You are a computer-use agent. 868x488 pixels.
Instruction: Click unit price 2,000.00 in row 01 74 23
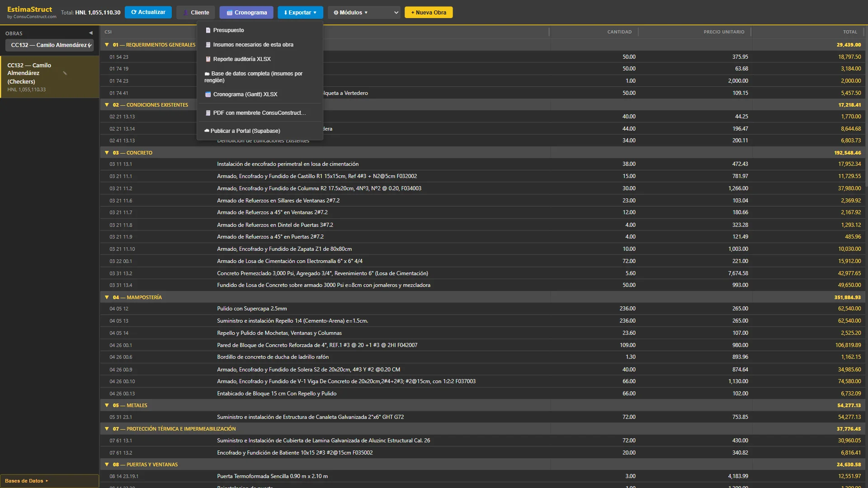coord(738,81)
